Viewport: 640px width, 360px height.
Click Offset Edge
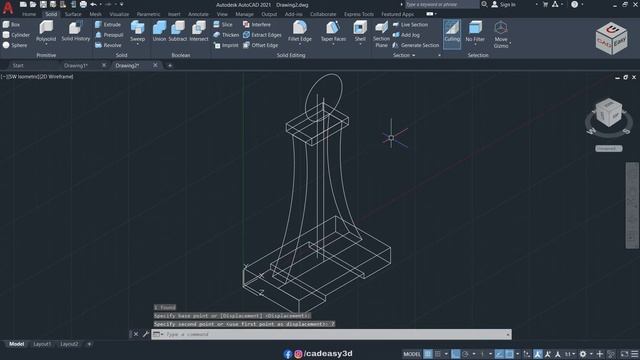[260, 45]
